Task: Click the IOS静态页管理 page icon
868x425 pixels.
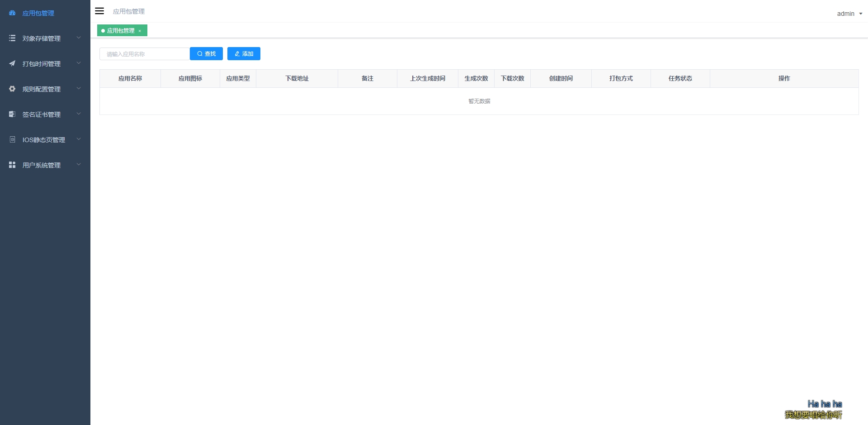Action: pyautogui.click(x=12, y=140)
